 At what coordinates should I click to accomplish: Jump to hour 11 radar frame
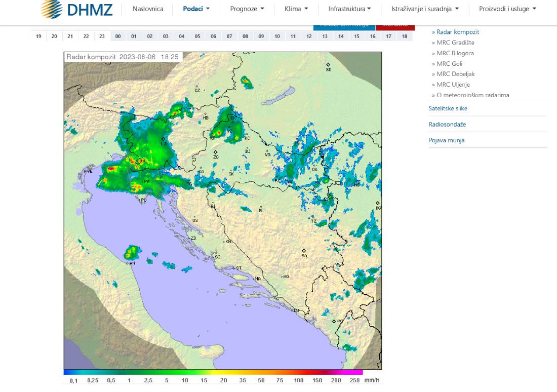click(x=293, y=36)
